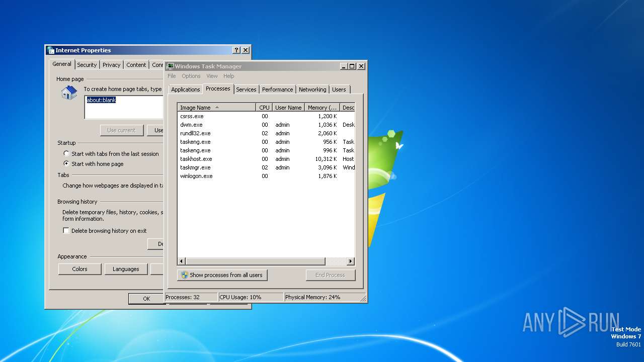Screen dimensions: 644x362
Task: Select the taskmgr.exe process row
Action: (266, 167)
